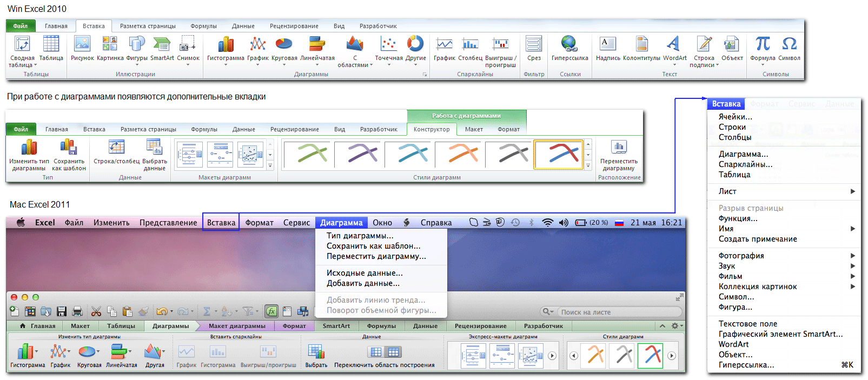The image size is (868, 380).
Task: Switch to Разметка страницы tab in top ribbon
Action: [x=148, y=26]
